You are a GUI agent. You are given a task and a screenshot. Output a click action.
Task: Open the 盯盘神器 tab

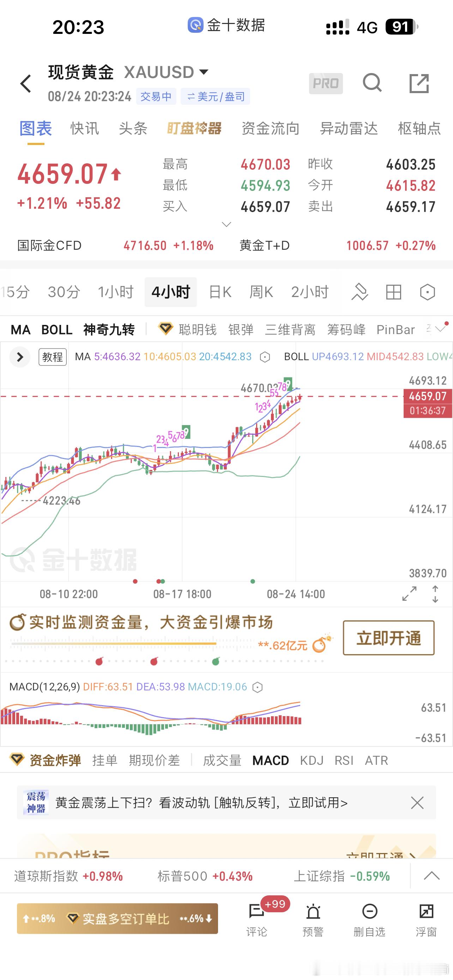coord(194,129)
